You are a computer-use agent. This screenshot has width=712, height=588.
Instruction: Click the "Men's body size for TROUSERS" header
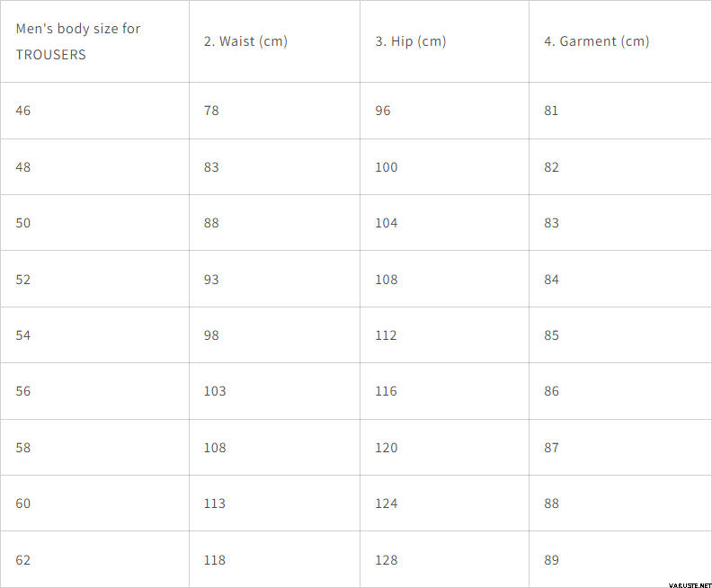coord(78,41)
